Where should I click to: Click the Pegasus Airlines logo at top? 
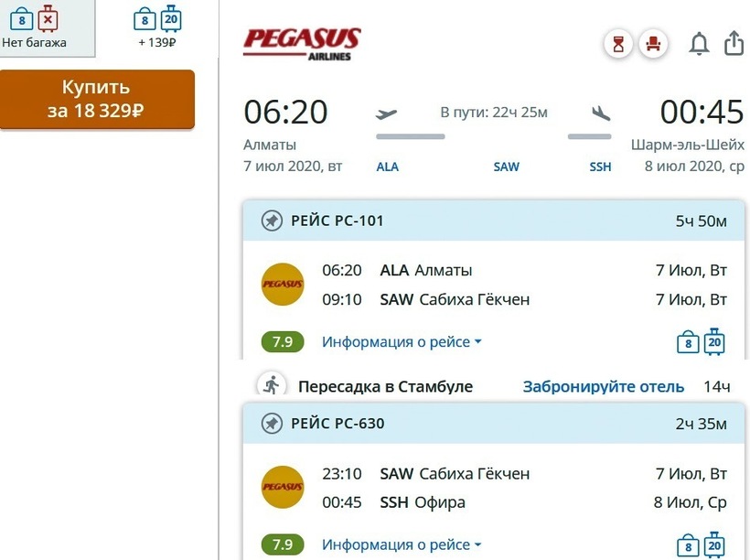click(302, 43)
